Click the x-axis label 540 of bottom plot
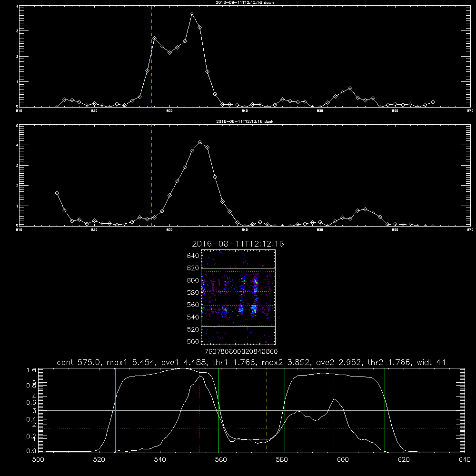476x476 pixels. pos(160,460)
